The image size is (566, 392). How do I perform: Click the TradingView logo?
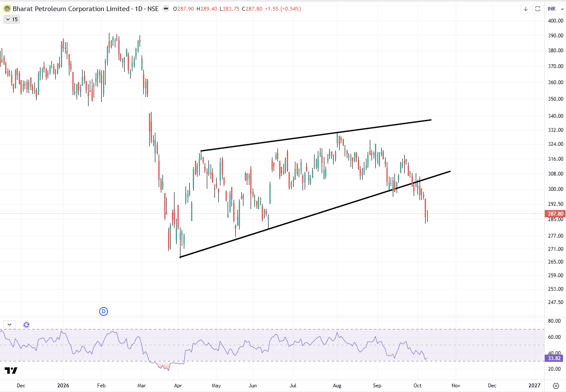coord(11,371)
